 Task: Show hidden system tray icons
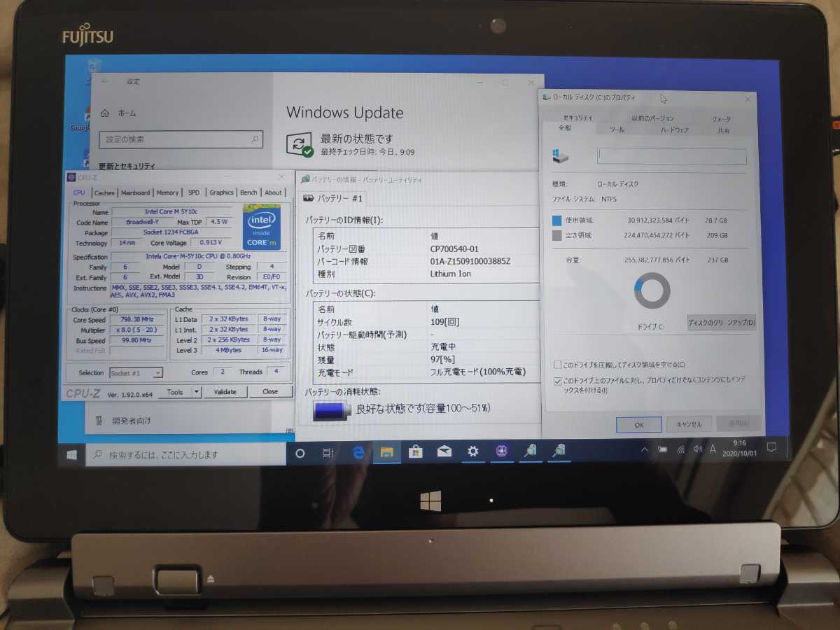tap(644, 449)
